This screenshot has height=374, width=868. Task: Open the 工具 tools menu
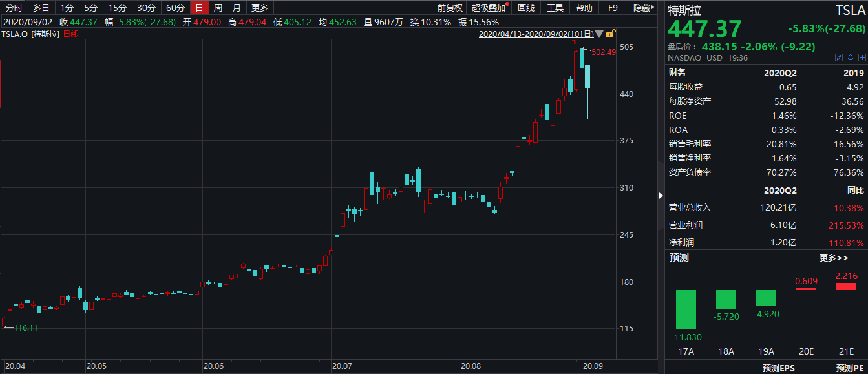coord(555,8)
